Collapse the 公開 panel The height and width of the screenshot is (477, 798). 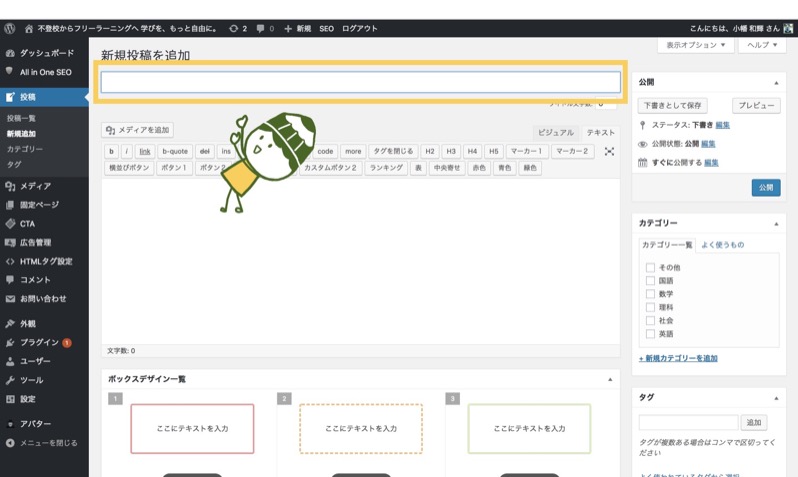coord(776,82)
